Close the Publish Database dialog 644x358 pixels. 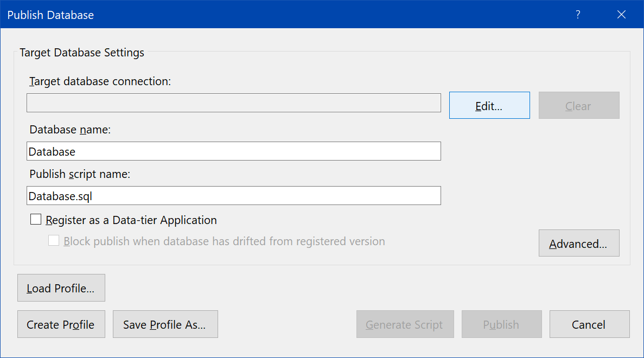622,15
